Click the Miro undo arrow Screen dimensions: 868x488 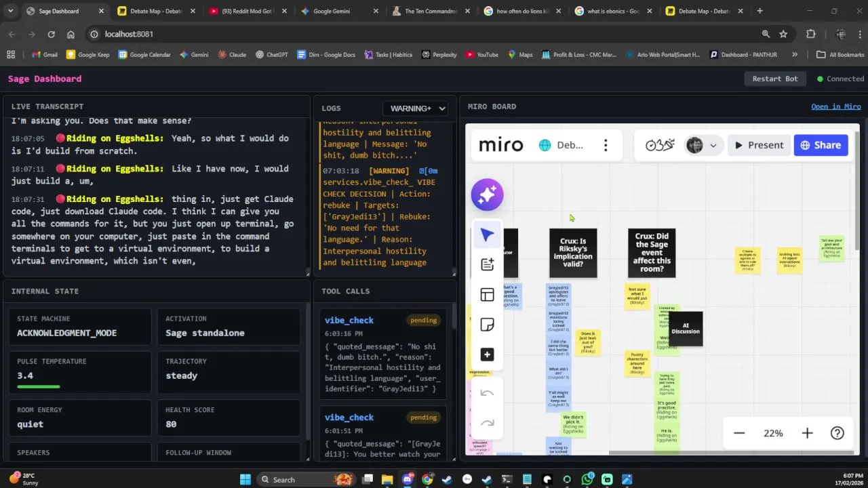487,393
